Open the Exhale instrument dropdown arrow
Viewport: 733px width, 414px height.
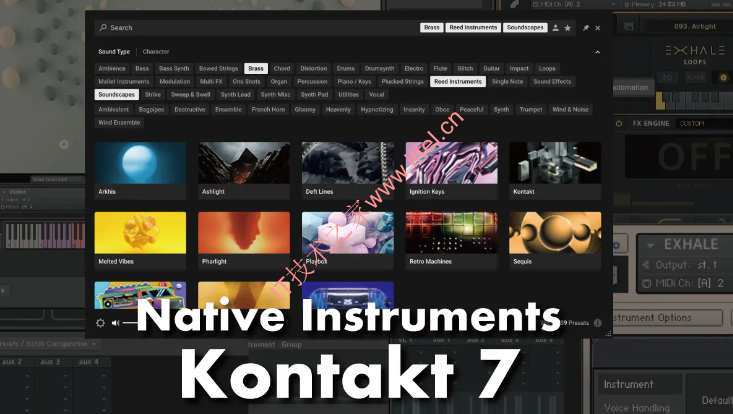pyautogui.click(x=650, y=245)
